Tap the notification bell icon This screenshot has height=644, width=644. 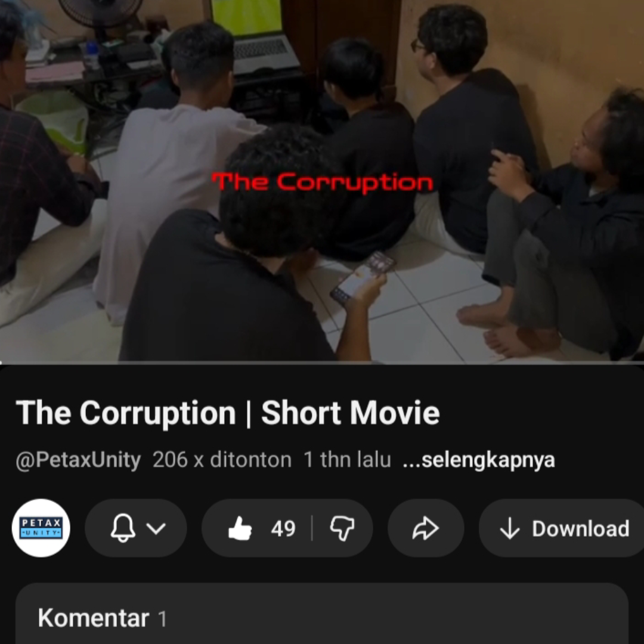123,528
